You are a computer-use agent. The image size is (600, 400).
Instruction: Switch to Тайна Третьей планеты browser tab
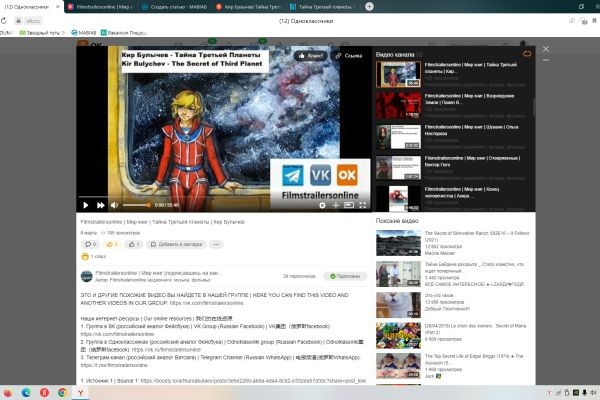(x=322, y=7)
